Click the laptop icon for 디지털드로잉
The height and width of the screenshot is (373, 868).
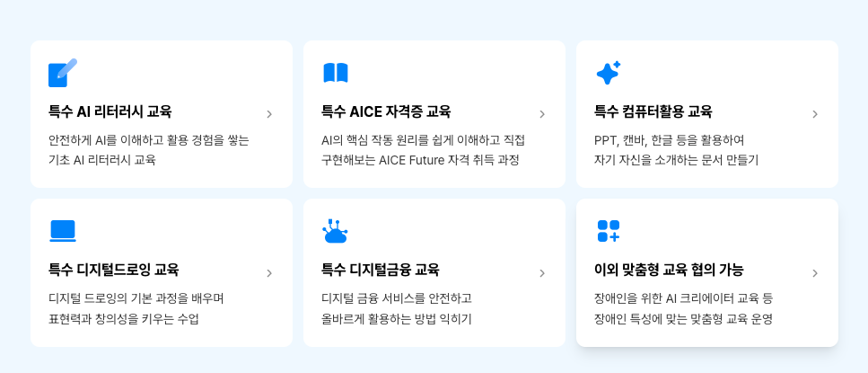[62, 231]
